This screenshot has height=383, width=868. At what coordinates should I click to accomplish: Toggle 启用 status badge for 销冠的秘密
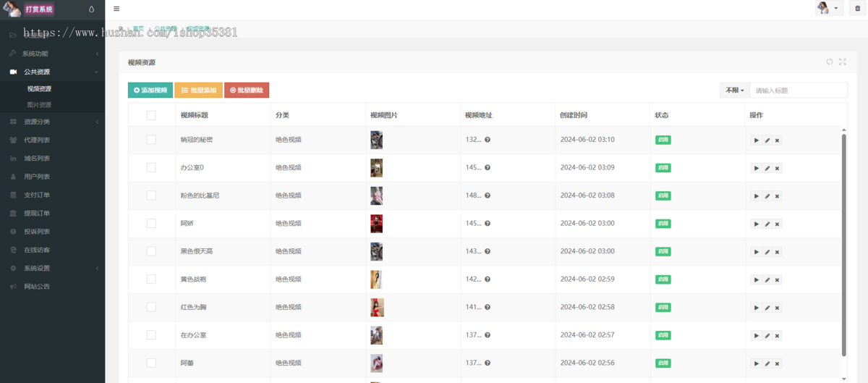coord(663,140)
